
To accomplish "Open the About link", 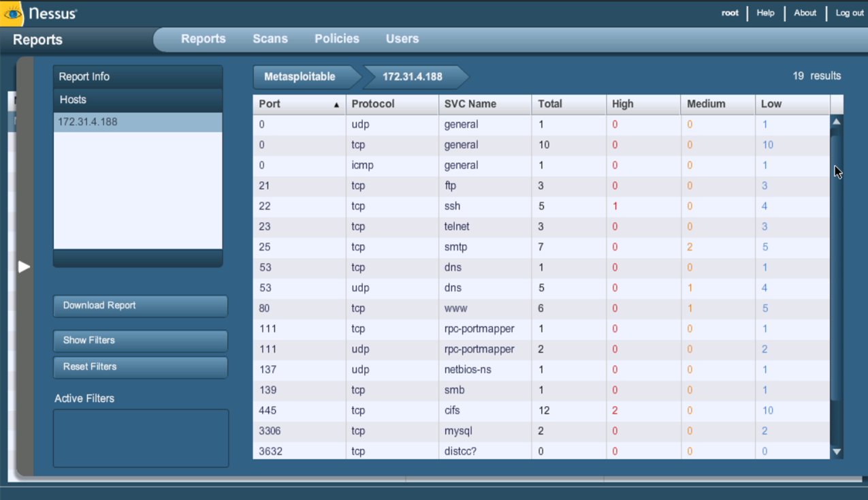I will [x=805, y=13].
